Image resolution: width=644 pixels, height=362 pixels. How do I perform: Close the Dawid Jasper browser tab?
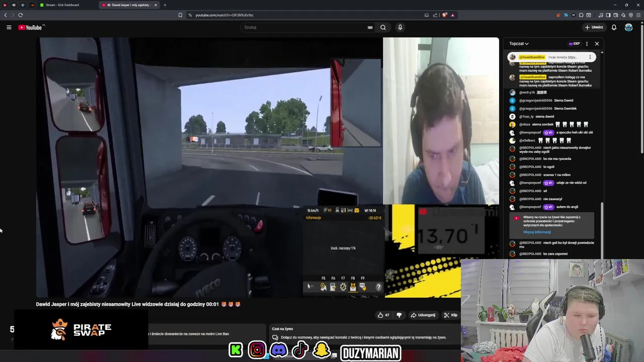click(x=155, y=5)
